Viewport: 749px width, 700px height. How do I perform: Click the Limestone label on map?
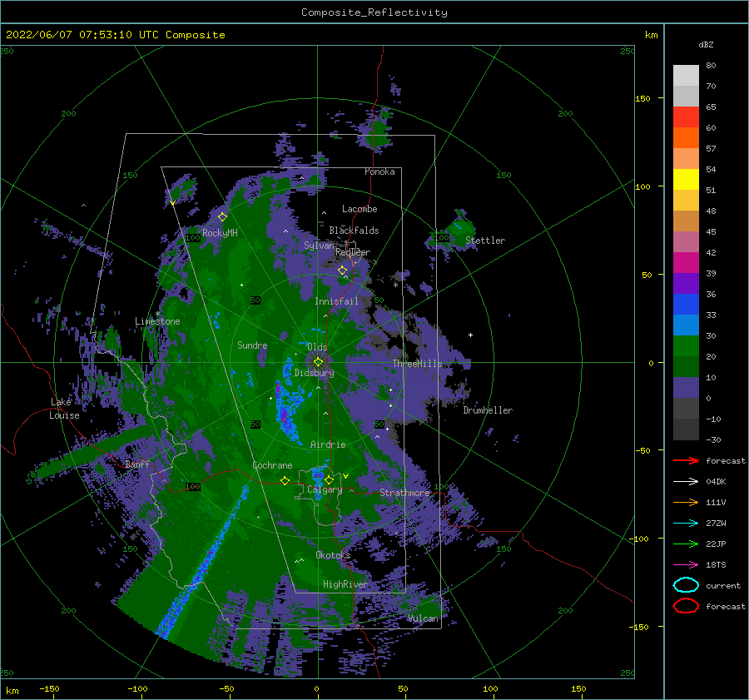pos(157,321)
